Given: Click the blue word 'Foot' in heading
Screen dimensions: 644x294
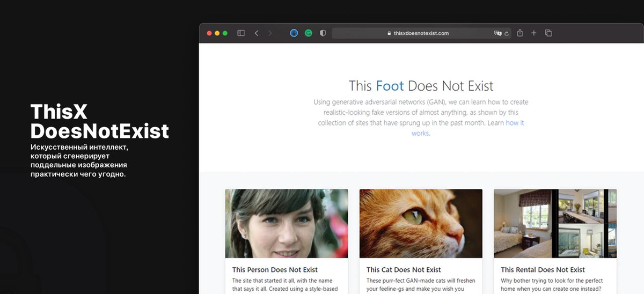Looking at the screenshot, I should (x=390, y=86).
